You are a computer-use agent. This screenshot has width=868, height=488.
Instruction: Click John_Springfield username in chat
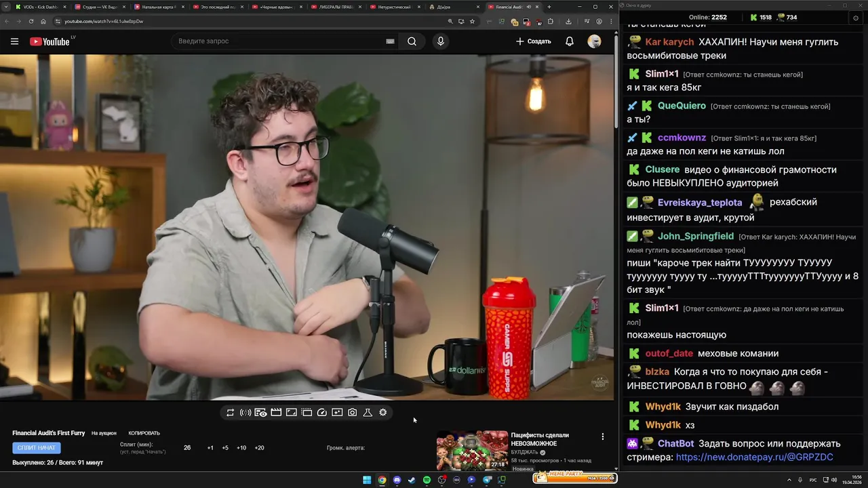(x=696, y=236)
